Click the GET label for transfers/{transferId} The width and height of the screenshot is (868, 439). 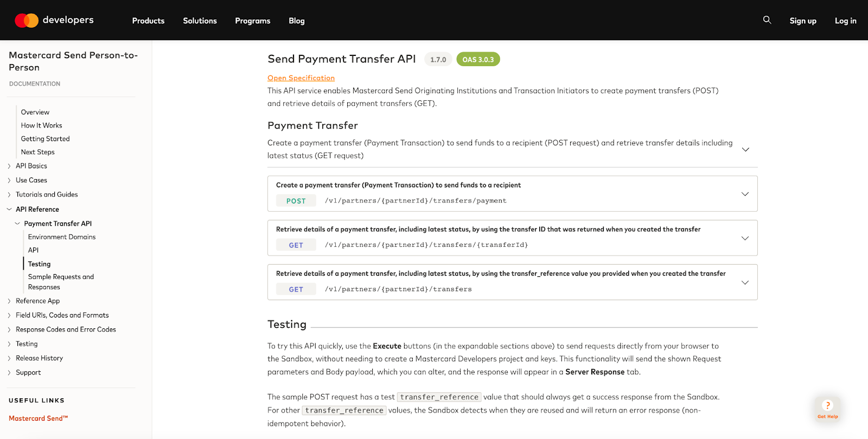[x=296, y=245]
